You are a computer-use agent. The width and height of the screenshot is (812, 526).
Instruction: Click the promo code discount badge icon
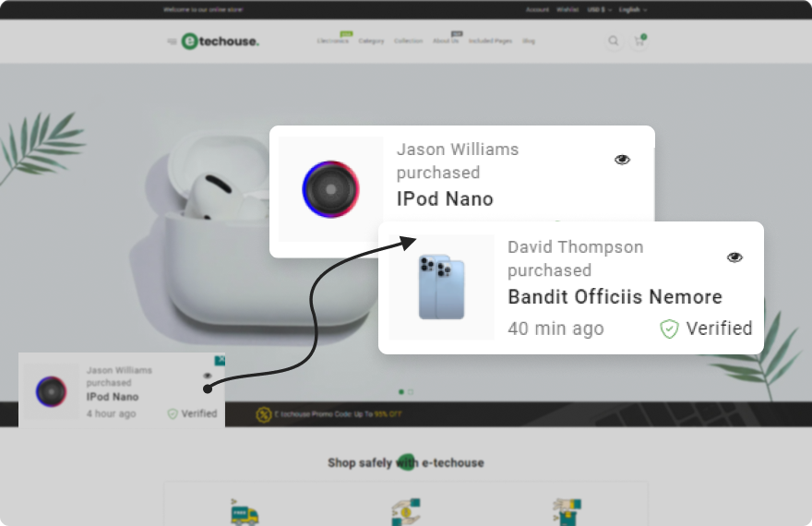pos(264,414)
